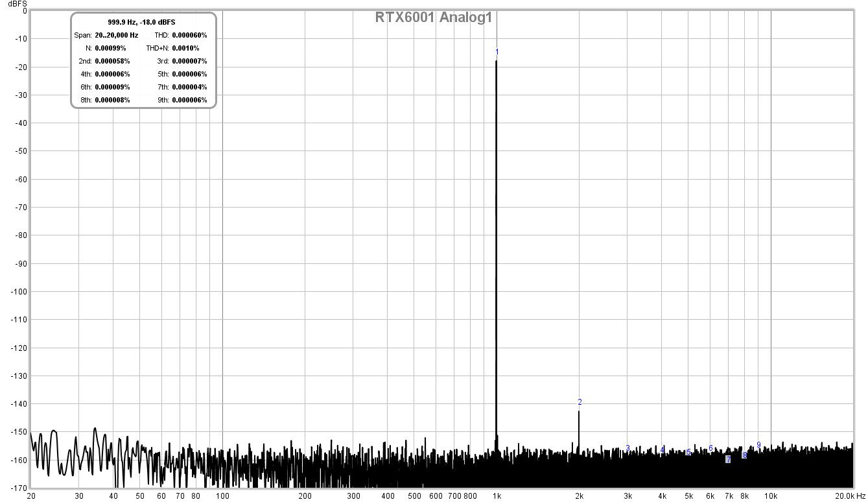This screenshot has height=502, width=868.
Task: Click the -50 label on the vertical axis
Action: 21,151
